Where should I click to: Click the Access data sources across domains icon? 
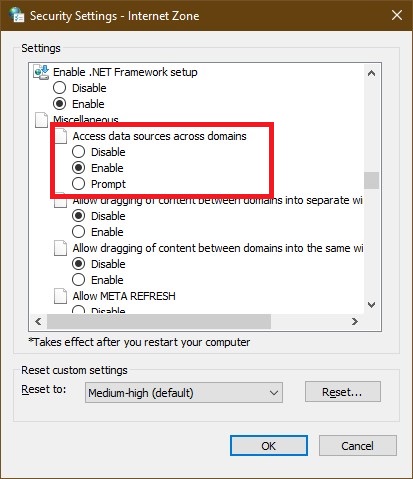coord(61,136)
